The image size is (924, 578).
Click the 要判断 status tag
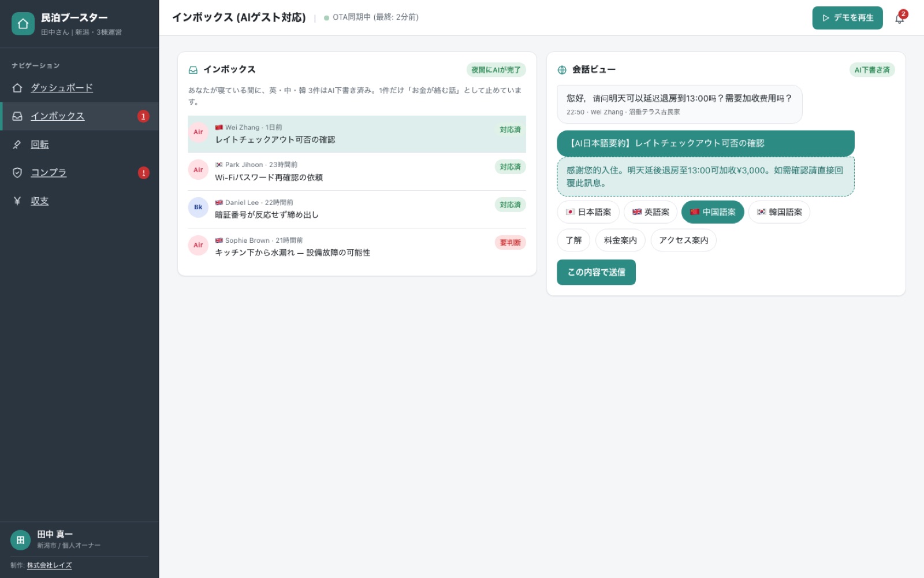tap(510, 243)
